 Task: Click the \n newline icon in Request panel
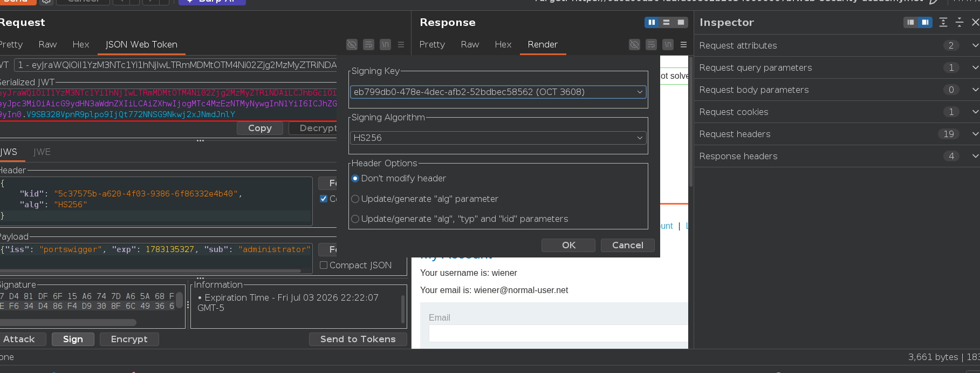point(385,45)
